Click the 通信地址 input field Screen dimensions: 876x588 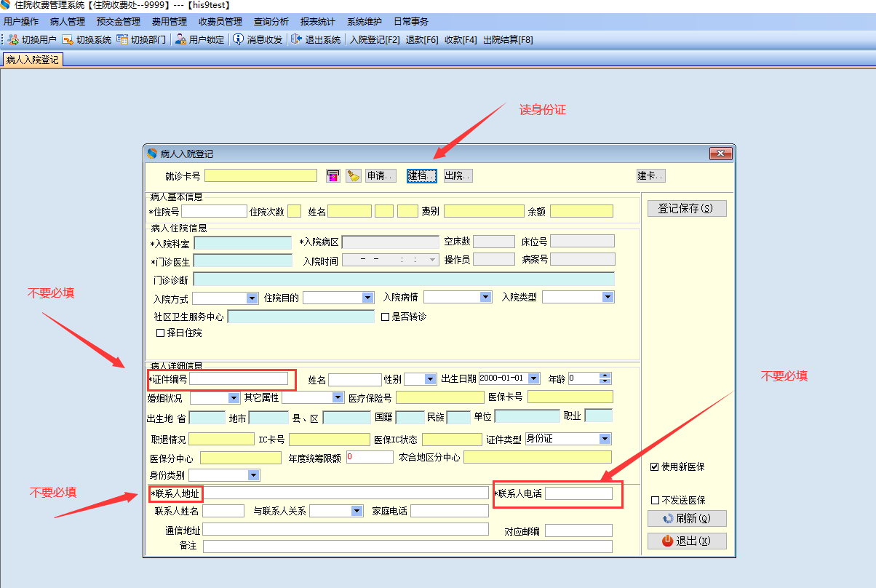346,529
